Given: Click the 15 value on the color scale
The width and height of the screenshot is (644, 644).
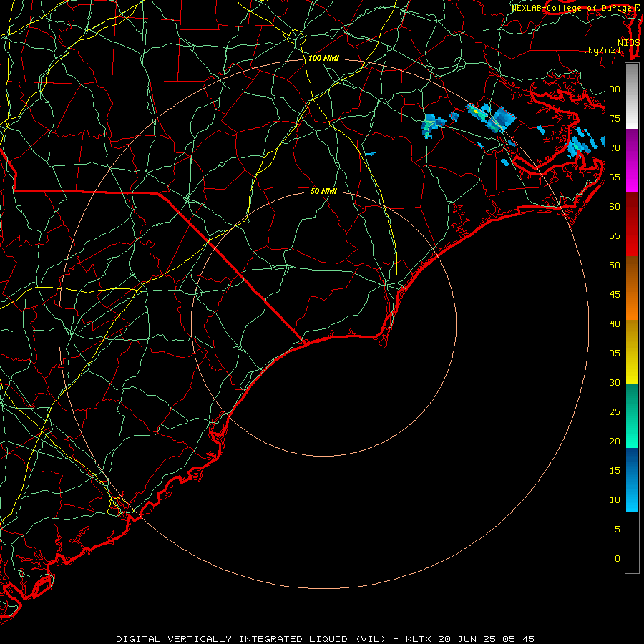Looking at the screenshot, I should click(615, 471).
